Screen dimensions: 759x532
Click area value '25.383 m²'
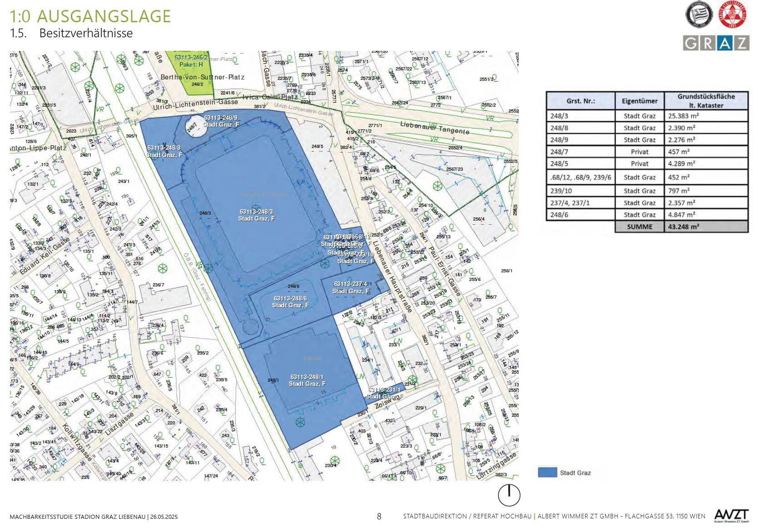click(x=706, y=116)
